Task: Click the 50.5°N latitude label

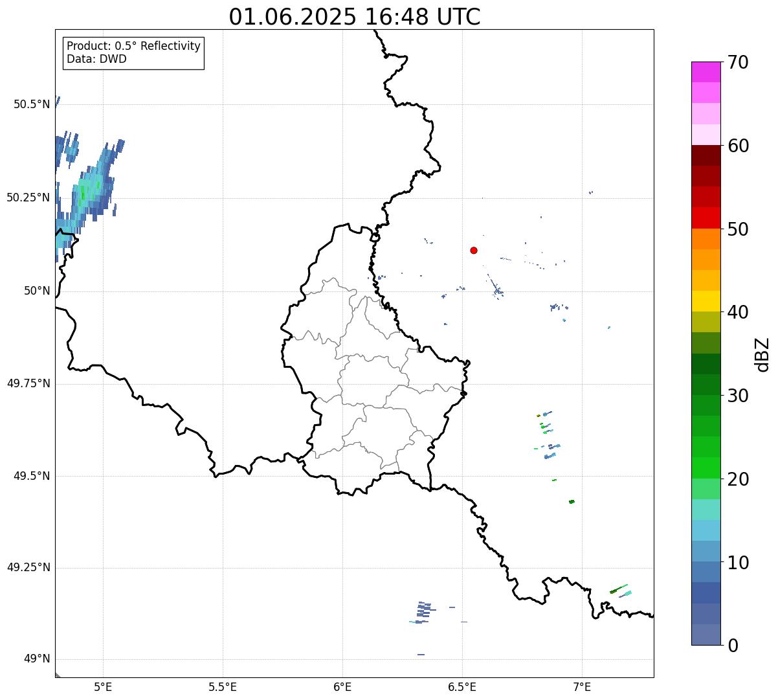Action: (32, 104)
